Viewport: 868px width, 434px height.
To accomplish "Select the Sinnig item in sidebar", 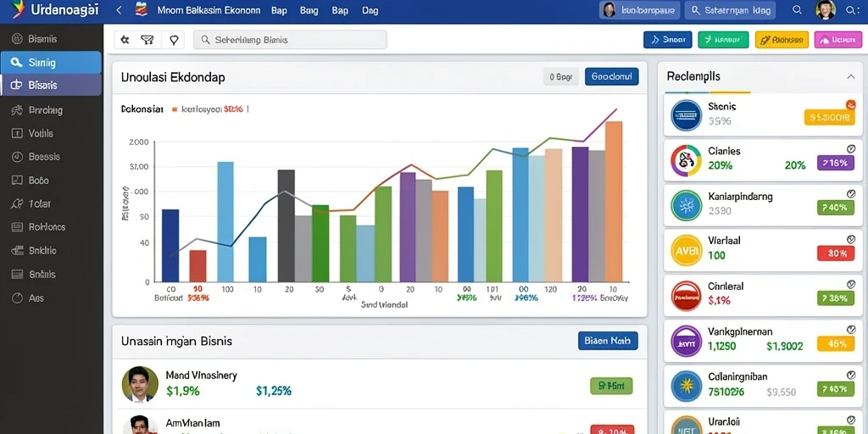I will pos(51,63).
